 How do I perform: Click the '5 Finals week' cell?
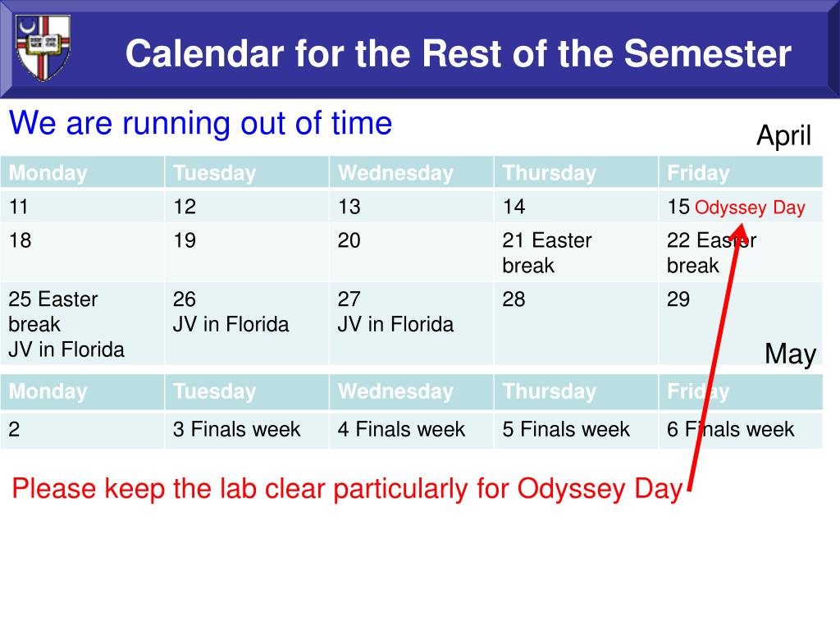(x=576, y=430)
